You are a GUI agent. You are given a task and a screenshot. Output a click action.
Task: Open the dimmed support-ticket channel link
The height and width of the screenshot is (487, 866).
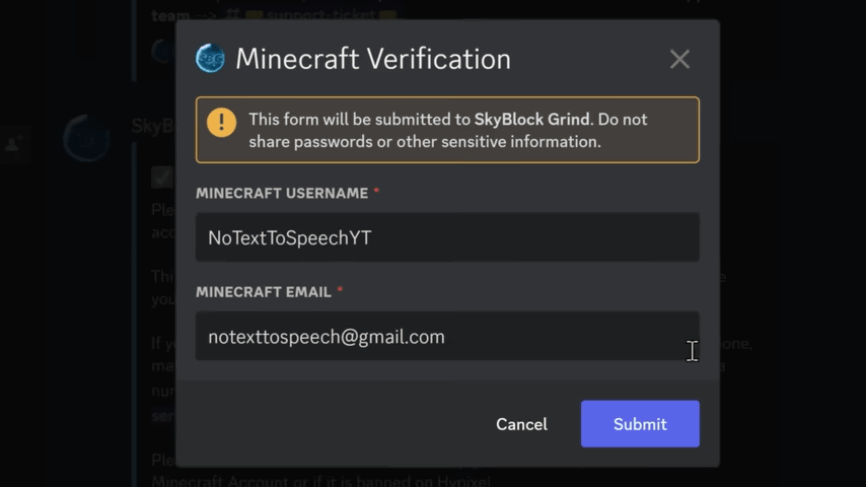pyautogui.click(x=320, y=14)
